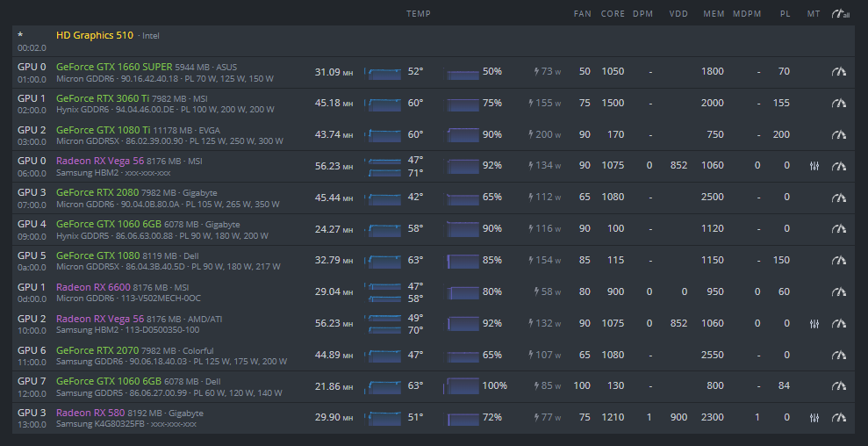Click the 24.27 MH hashrate value
The height and width of the screenshot is (446, 868).
[x=334, y=229]
